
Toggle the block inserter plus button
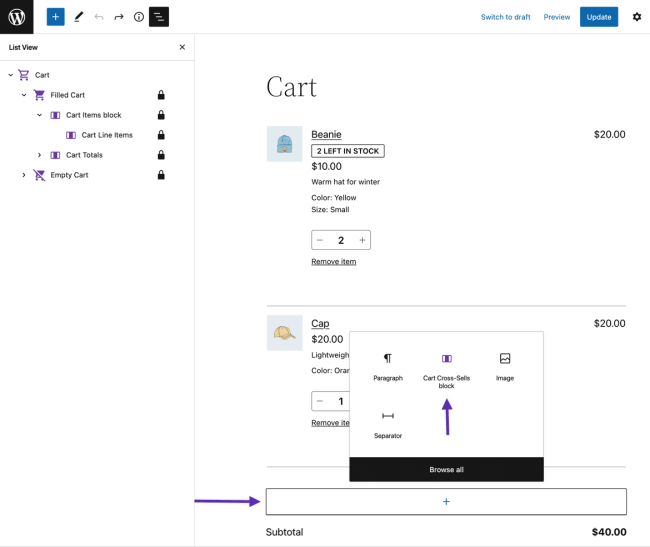click(x=55, y=17)
